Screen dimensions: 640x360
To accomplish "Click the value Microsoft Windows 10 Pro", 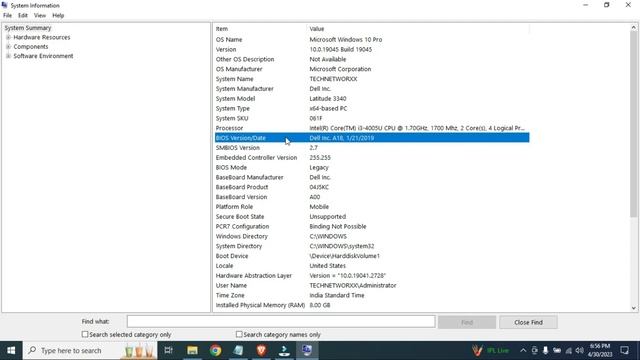I will pos(346,40).
